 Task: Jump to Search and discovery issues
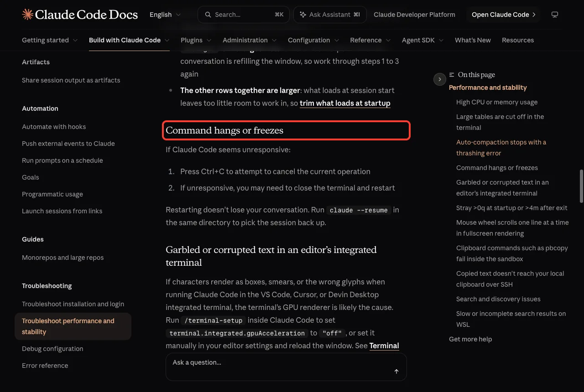pos(498,299)
